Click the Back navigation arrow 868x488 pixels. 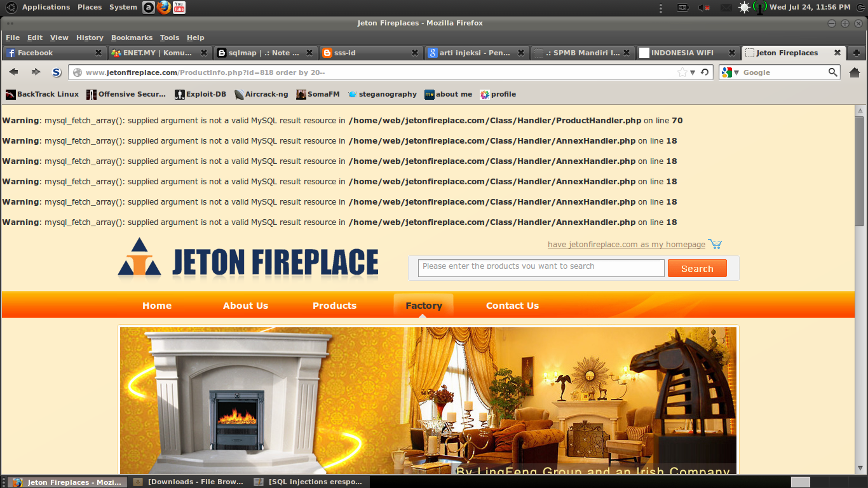13,72
